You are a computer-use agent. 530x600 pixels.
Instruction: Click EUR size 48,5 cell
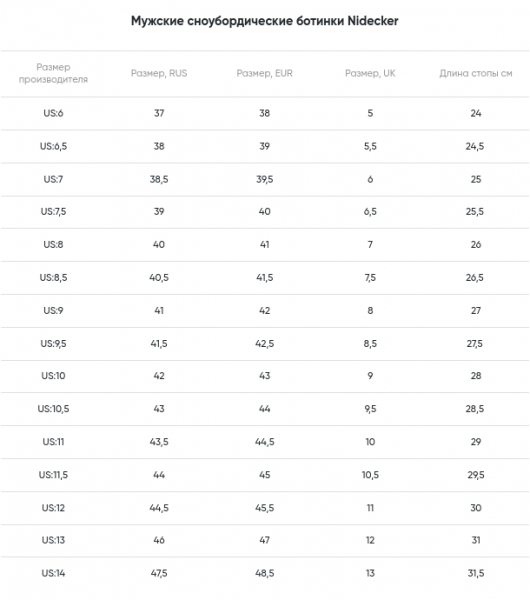point(264,573)
